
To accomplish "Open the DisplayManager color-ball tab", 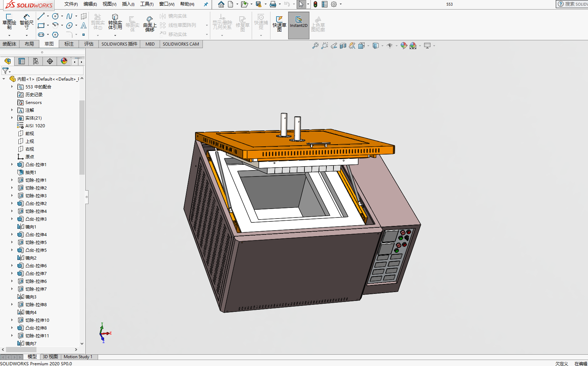I will [64, 61].
